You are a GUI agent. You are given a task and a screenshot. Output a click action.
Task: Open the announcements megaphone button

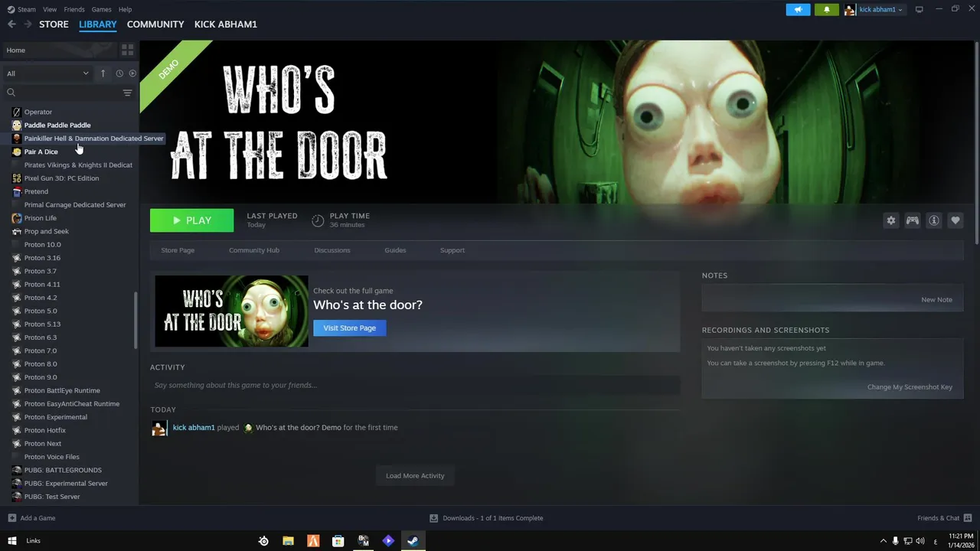point(798,9)
